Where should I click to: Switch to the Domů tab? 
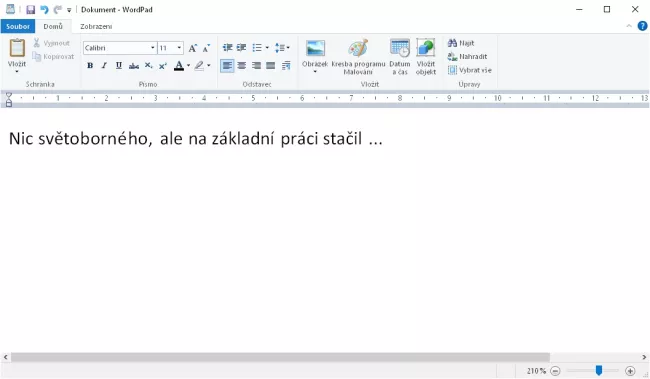53,26
